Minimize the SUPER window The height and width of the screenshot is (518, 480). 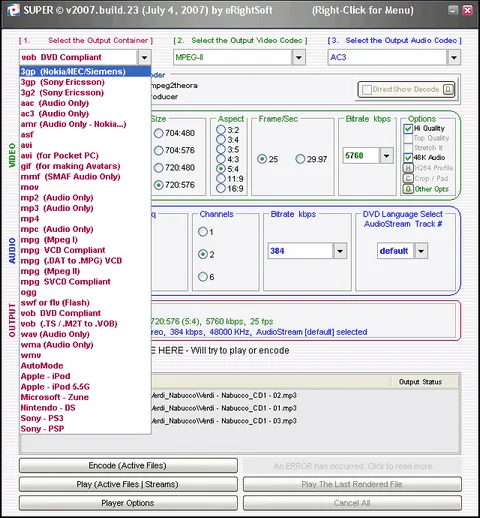point(453,10)
